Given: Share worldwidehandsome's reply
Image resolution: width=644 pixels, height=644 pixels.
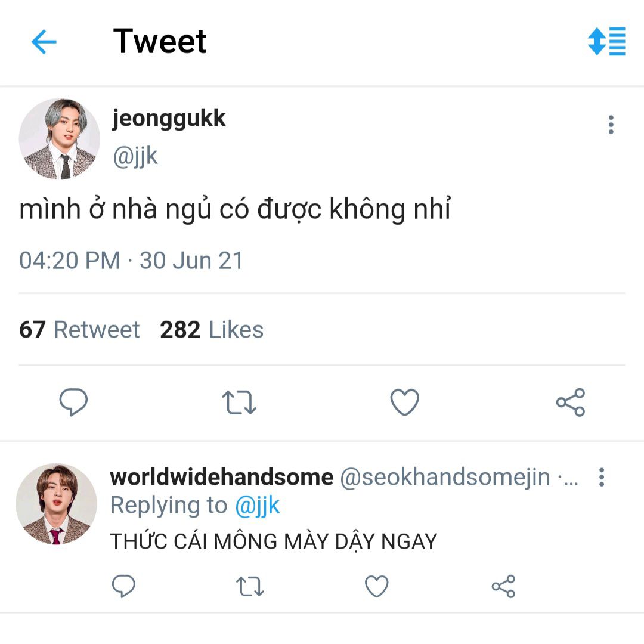Looking at the screenshot, I should point(503,587).
